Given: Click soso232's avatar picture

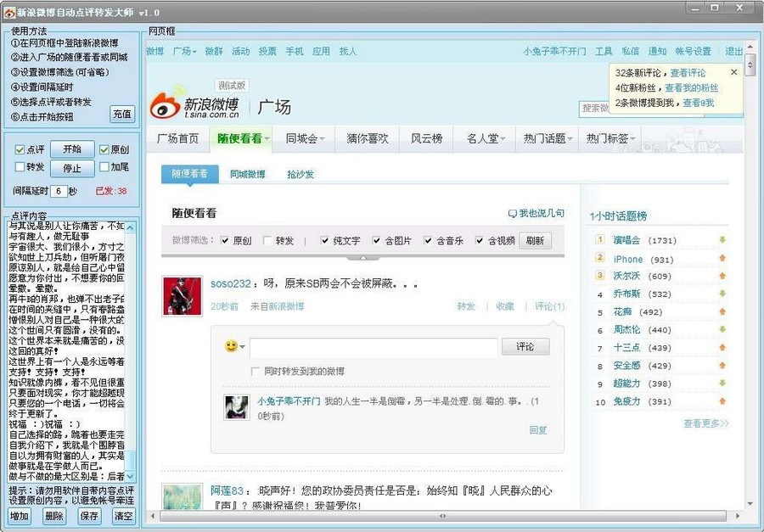Looking at the screenshot, I should pos(182,296).
